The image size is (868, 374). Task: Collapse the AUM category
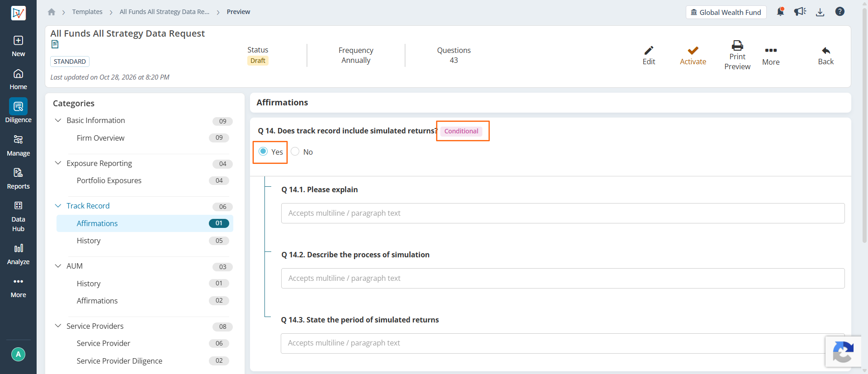point(58,266)
